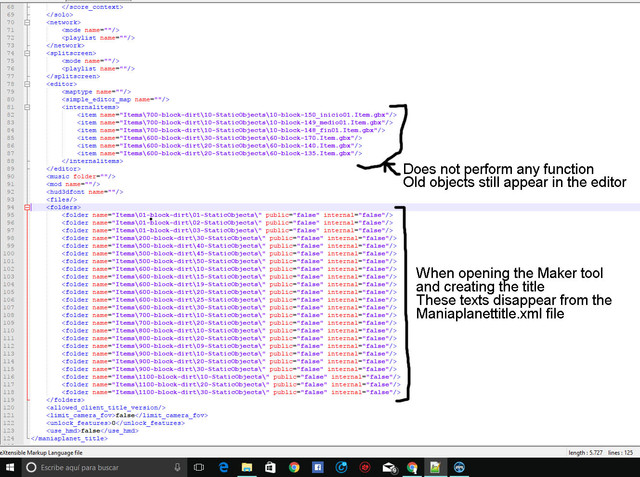Open the red round taskbar icon
Image resolution: width=640 pixels, height=477 pixels.
365,467
